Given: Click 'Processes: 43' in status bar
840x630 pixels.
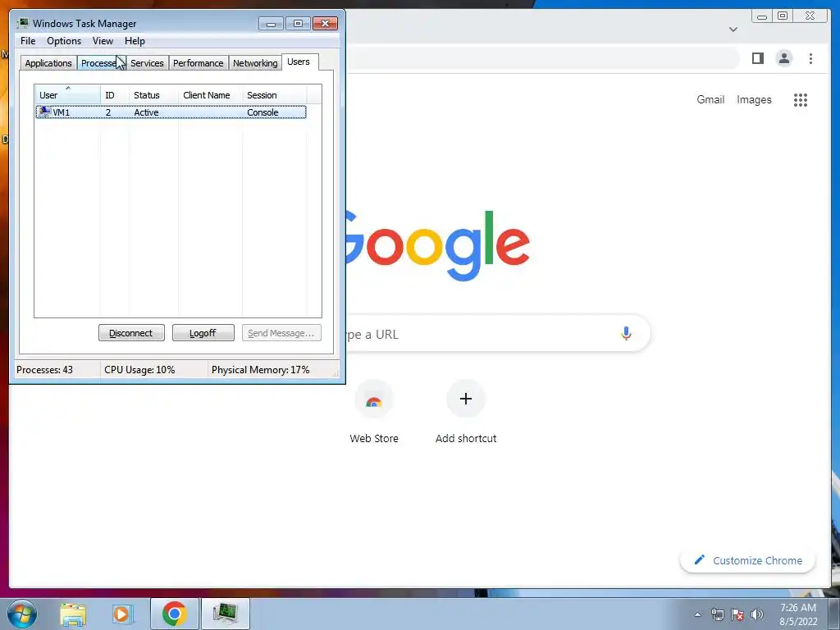Looking at the screenshot, I should (44, 370).
